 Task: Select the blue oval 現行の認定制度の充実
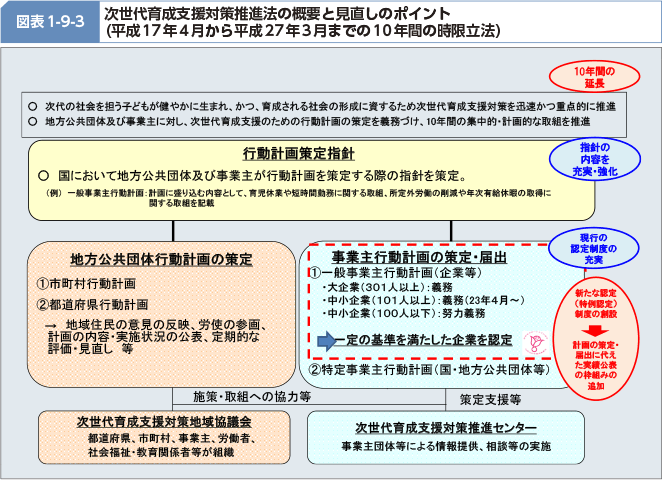pyautogui.click(x=592, y=247)
